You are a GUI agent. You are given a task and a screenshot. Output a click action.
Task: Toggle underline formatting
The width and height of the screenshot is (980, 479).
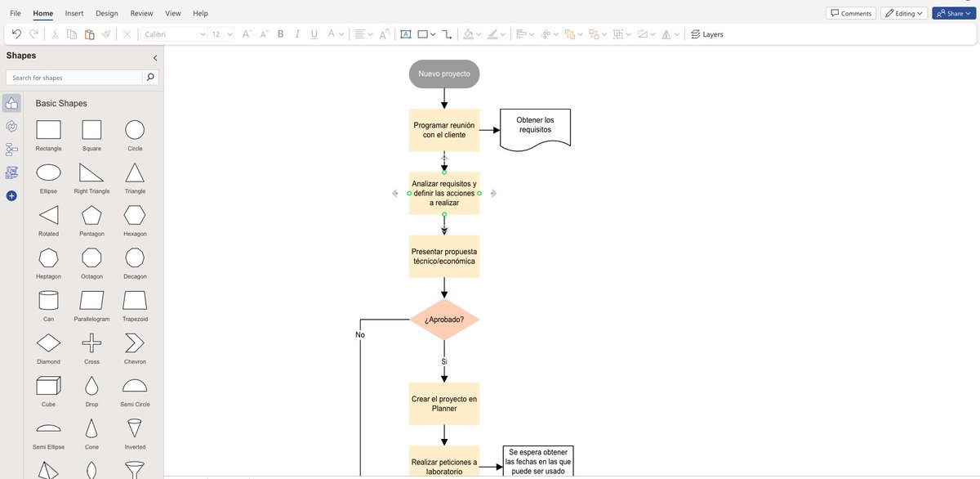pos(314,34)
